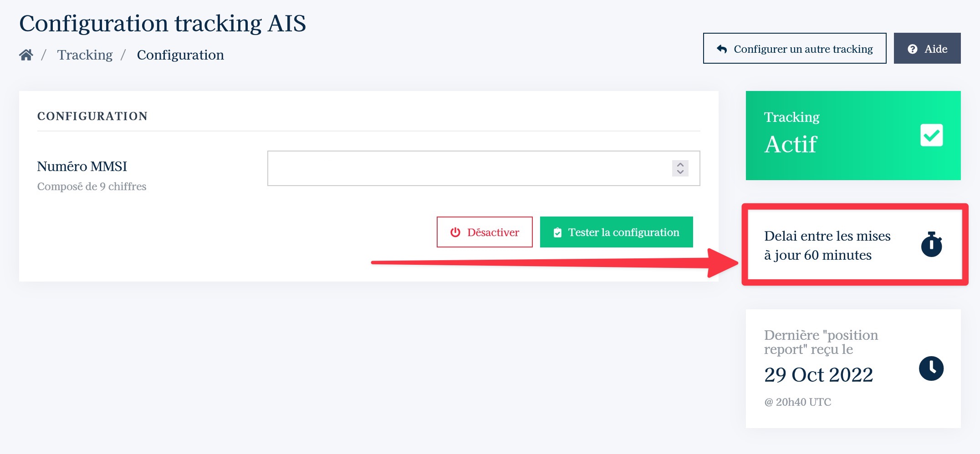Viewport: 980px width, 454px height.
Task: Click the Tracking Actif checkmark icon
Action: tap(931, 135)
